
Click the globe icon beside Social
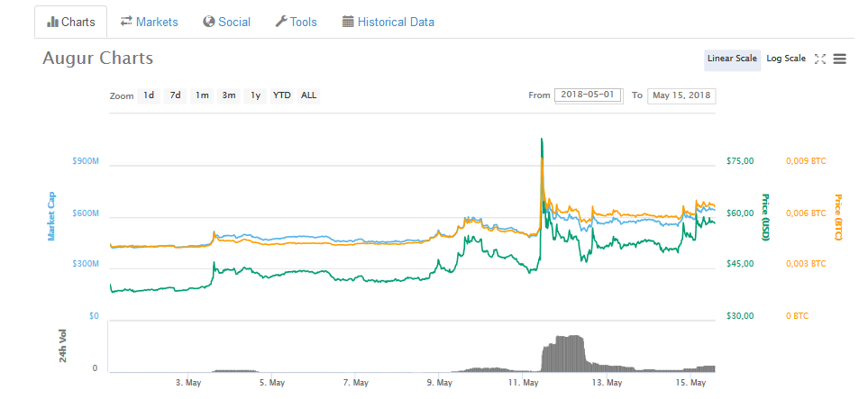pyautogui.click(x=209, y=22)
